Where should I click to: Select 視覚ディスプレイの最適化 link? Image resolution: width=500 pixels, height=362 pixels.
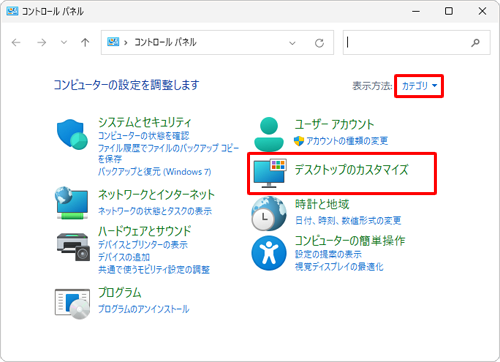click(x=339, y=267)
